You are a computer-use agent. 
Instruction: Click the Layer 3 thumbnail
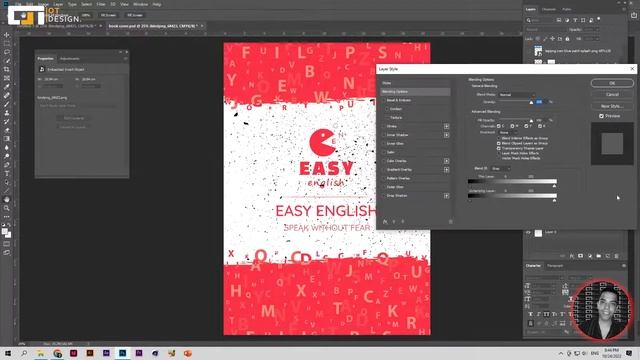click(x=538, y=233)
